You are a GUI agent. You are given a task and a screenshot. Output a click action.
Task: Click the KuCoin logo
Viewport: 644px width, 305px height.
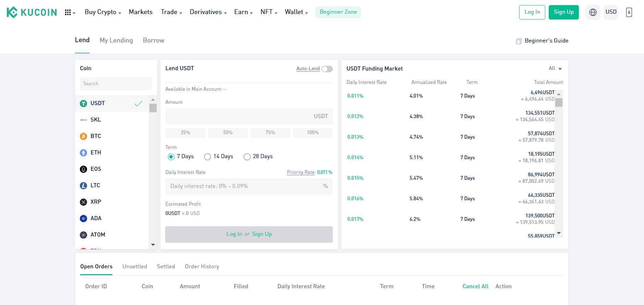pos(32,12)
